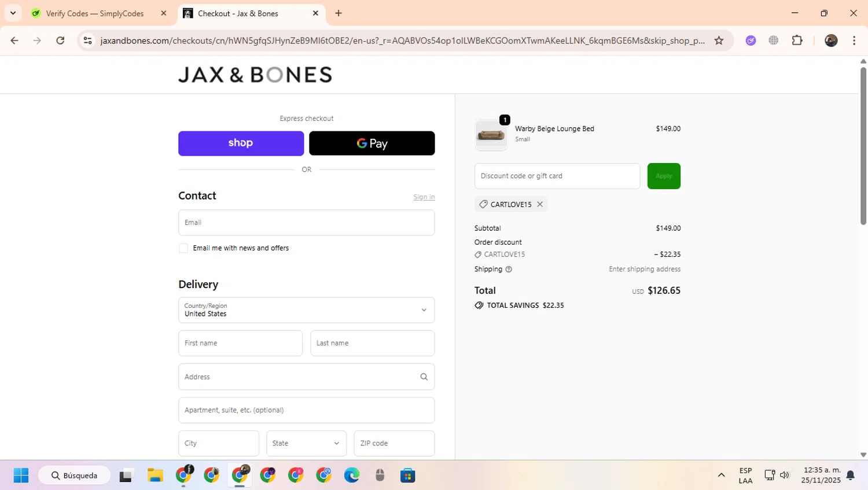The width and height of the screenshot is (868, 490).
Task: Click the City input field
Action: tap(219, 443)
